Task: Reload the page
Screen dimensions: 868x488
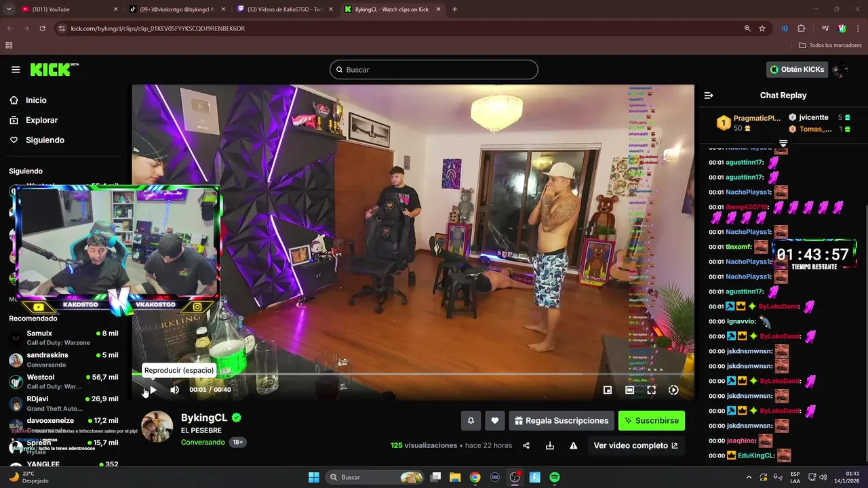Action: pos(42,28)
